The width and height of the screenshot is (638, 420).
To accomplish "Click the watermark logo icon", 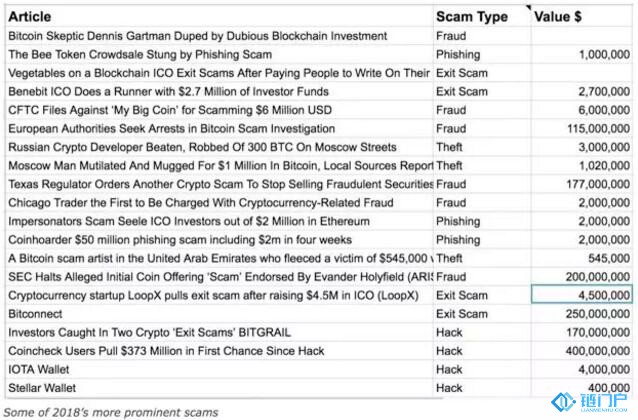I will tap(563, 402).
